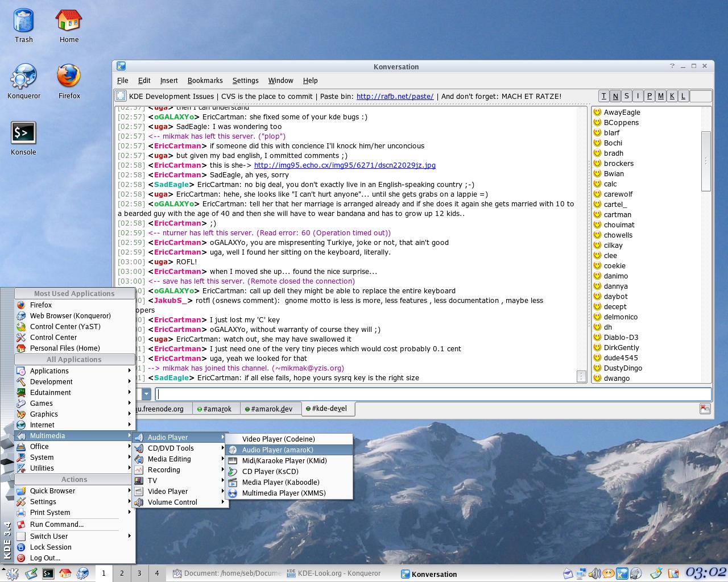Screen dimensions: 728x582
Task: Toggle channel mode S button
Action: click(x=627, y=96)
